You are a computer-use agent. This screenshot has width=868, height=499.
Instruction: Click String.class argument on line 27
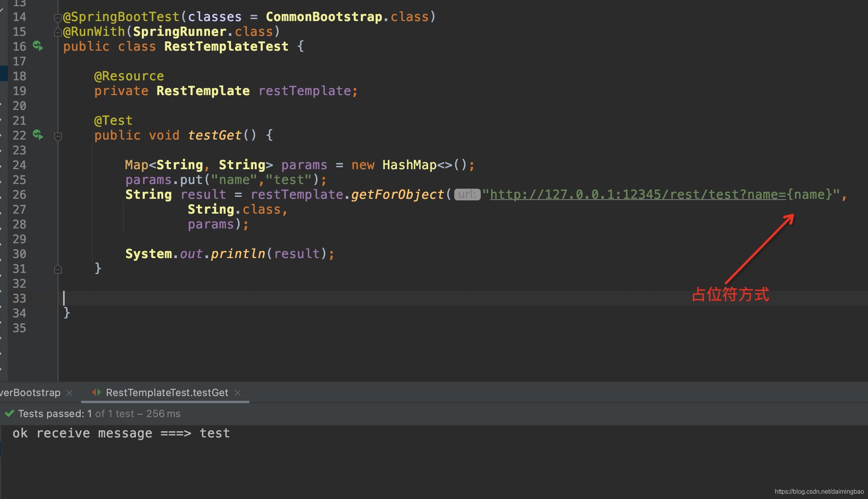234,209
